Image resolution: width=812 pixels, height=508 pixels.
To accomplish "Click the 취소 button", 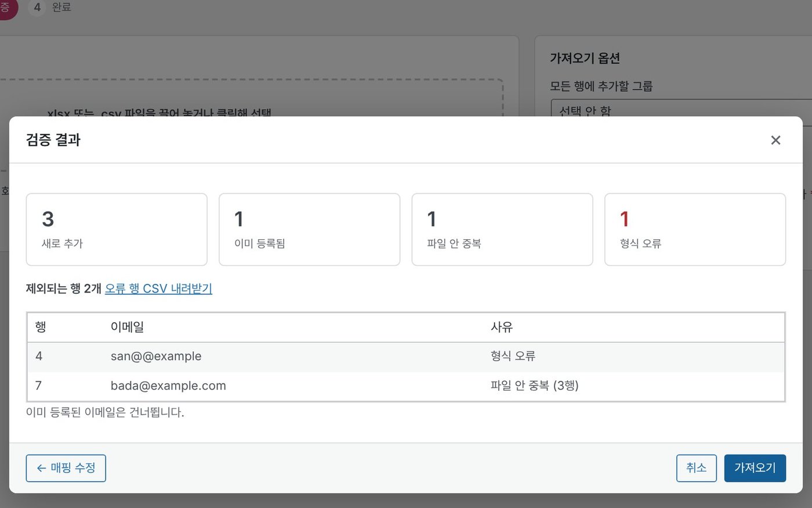I will click(x=696, y=468).
